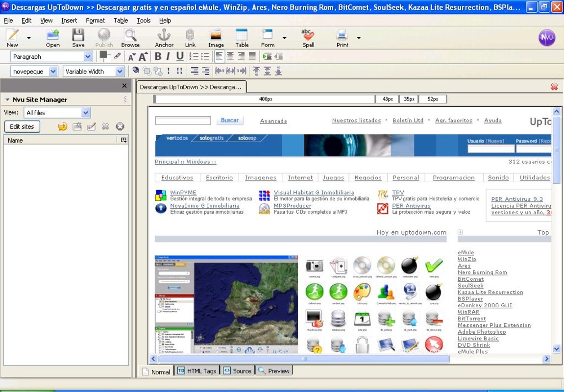Click the Edit sites button
This screenshot has width=564, height=392.
pyautogui.click(x=22, y=126)
